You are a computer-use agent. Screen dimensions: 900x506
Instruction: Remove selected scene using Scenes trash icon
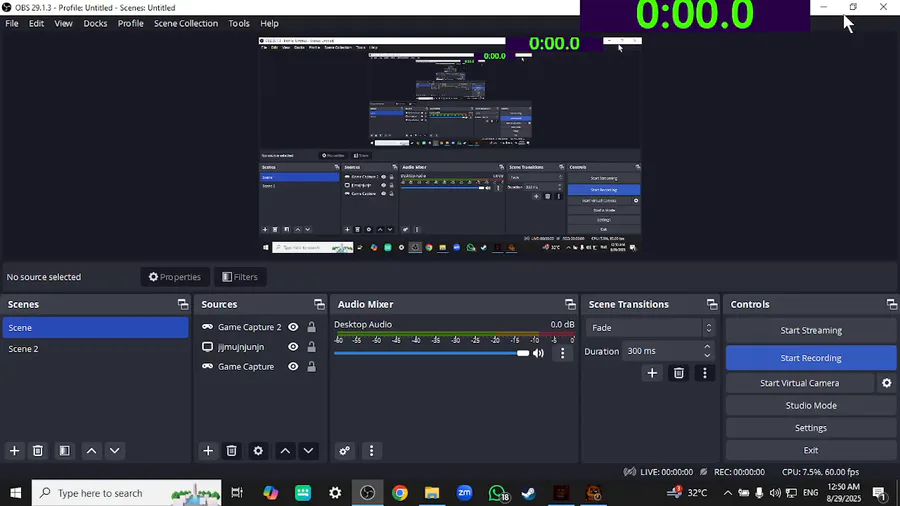pyautogui.click(x=38, y=451)
